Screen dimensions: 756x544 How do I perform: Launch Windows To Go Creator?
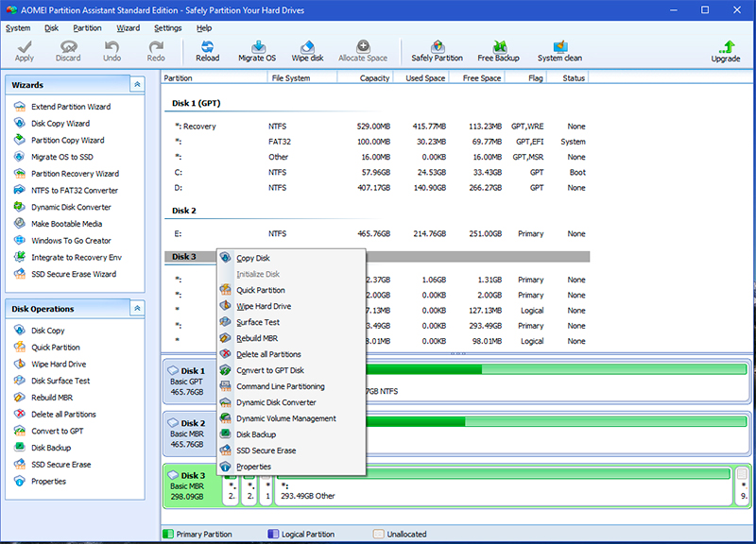pyautogui.click(x=71, y=241)
